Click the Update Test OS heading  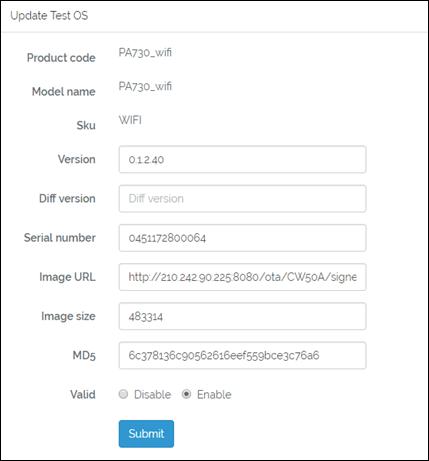coord(49,15)
